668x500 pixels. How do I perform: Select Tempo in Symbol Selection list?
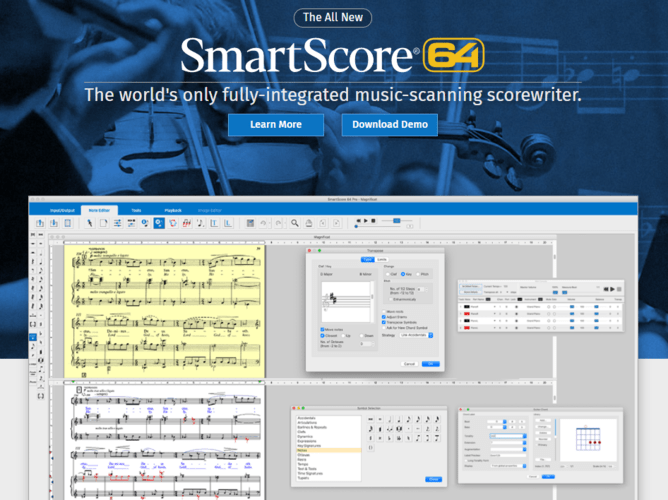coord(302,464)
